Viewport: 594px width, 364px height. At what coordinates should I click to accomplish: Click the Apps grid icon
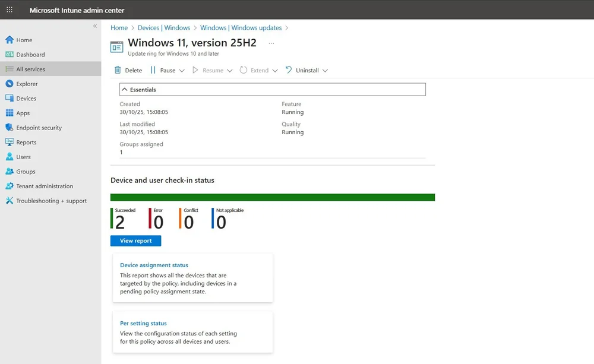click(10, 113)
